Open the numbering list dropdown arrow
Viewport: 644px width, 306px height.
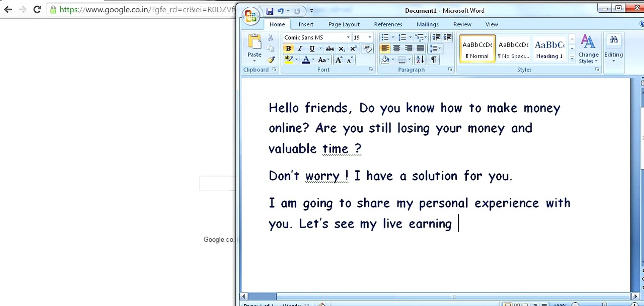[x=410, y=37]
